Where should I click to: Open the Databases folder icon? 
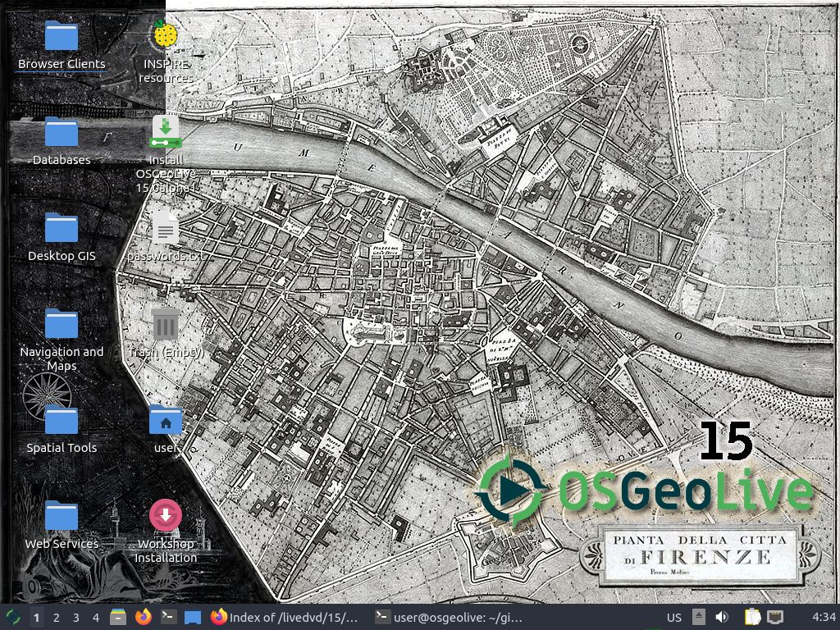coord(62,133)
